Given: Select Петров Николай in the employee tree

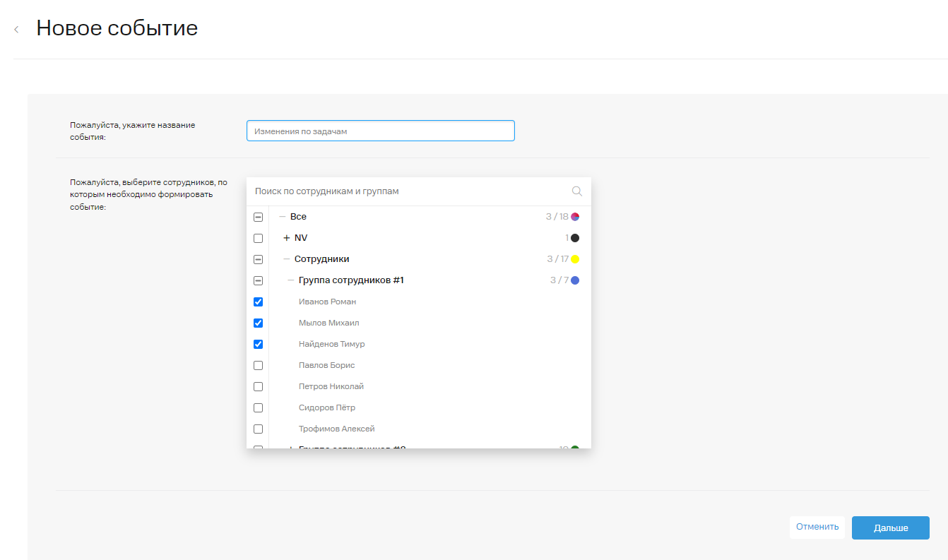Looking at the screenshot, I should point(331,386).
